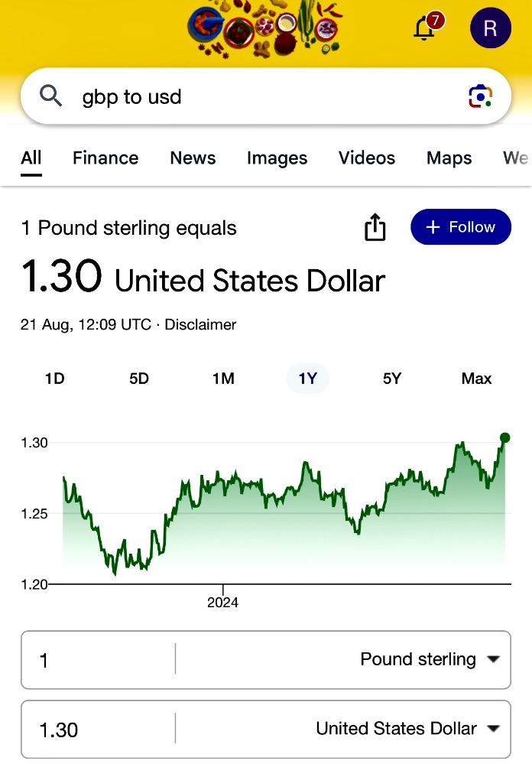Show the Max chart range
532x764 pixels.
tap(476, 379)
